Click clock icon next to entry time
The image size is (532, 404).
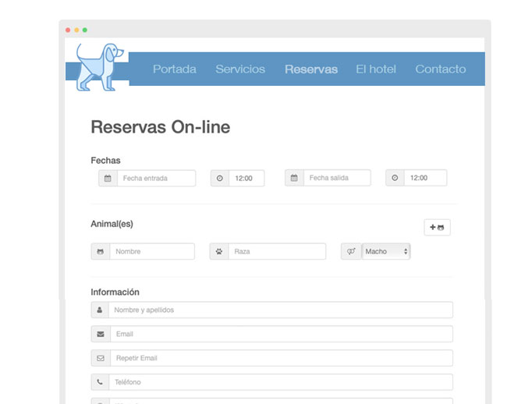coord(219,179)
